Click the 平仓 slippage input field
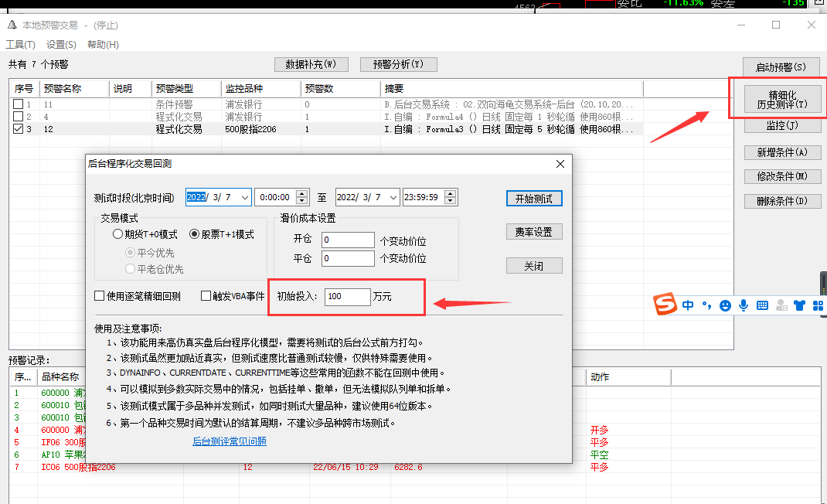Screen dimensions: 827x504 tap(348, 258)
